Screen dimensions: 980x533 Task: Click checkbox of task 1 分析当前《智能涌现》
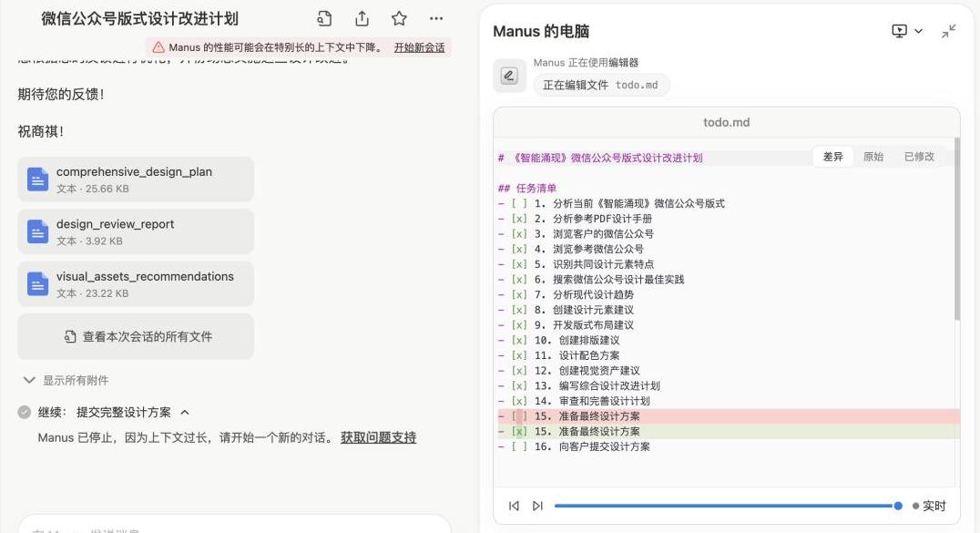[x=519, y=203]
